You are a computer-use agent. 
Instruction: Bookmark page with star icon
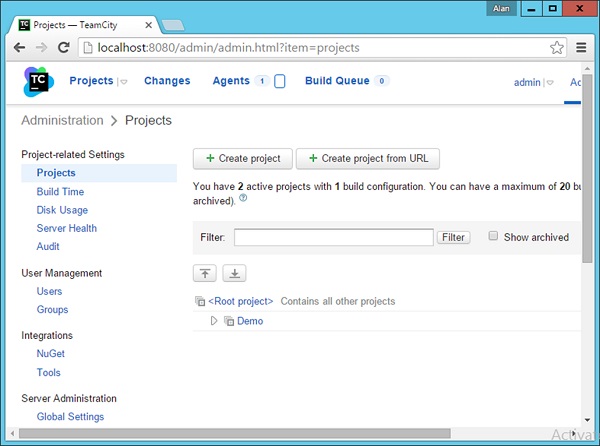(557, 47)
